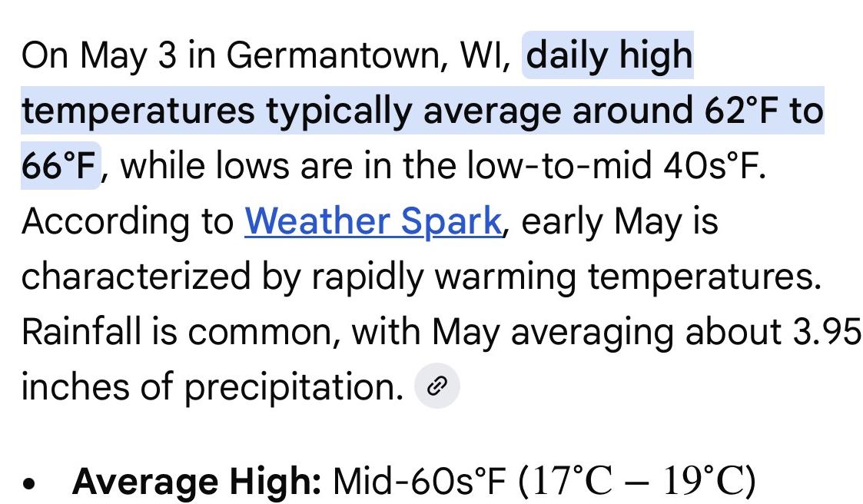Click the words 'inches of precipitation.'
The width and height of the screenshot is (863, 504).
point(212,386)
